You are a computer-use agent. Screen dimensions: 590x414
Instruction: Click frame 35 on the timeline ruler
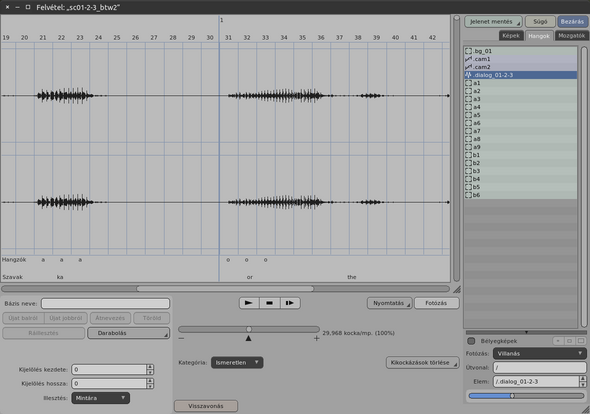click(x=302, y=38)
